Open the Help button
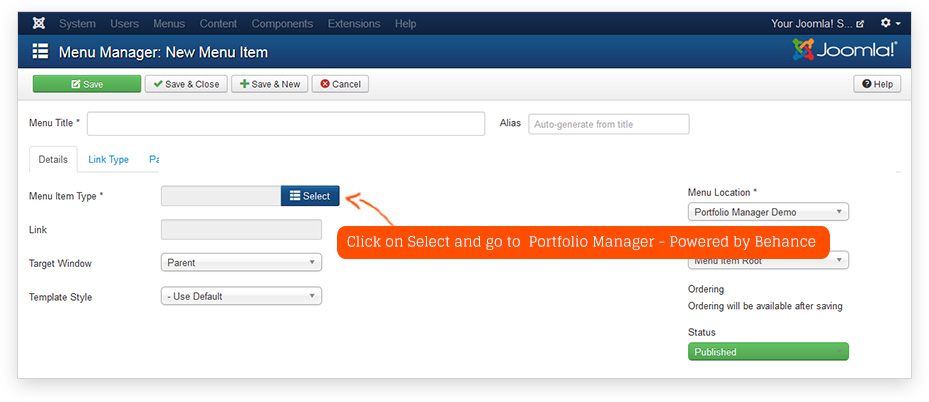The height and width of the screenshot is (402, 929). tap(877, 84)
